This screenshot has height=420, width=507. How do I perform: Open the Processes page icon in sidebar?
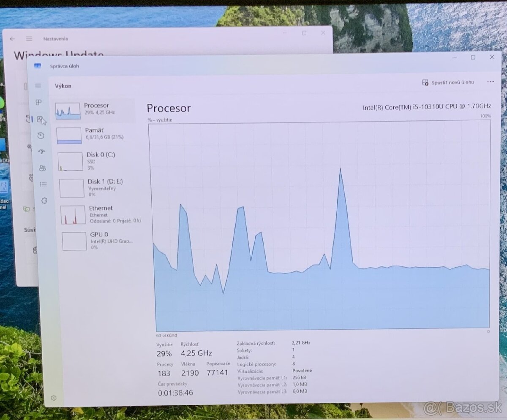click(38, 102)
